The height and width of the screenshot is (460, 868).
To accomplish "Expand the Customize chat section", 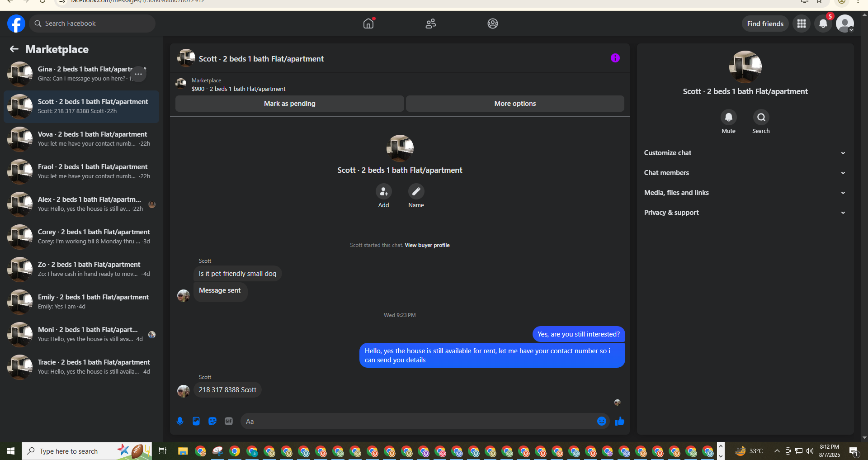I will (x=745, y=153).
